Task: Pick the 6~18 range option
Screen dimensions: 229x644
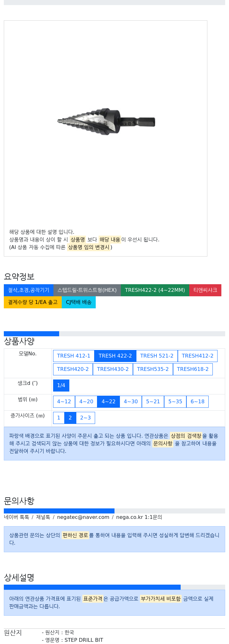Action: (198, 402)
